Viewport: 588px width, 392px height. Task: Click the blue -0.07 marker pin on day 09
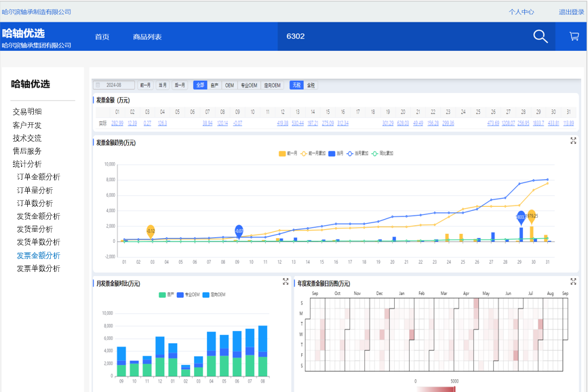(239, 232)
